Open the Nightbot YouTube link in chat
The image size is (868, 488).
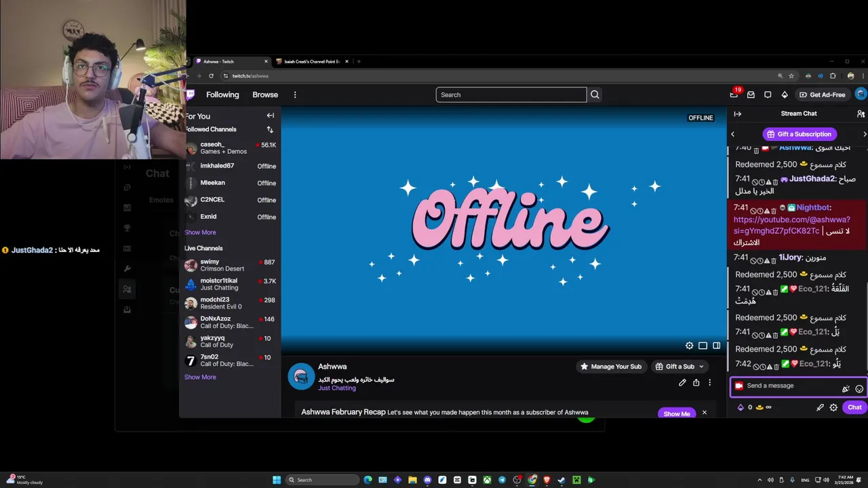coord(791,225)
